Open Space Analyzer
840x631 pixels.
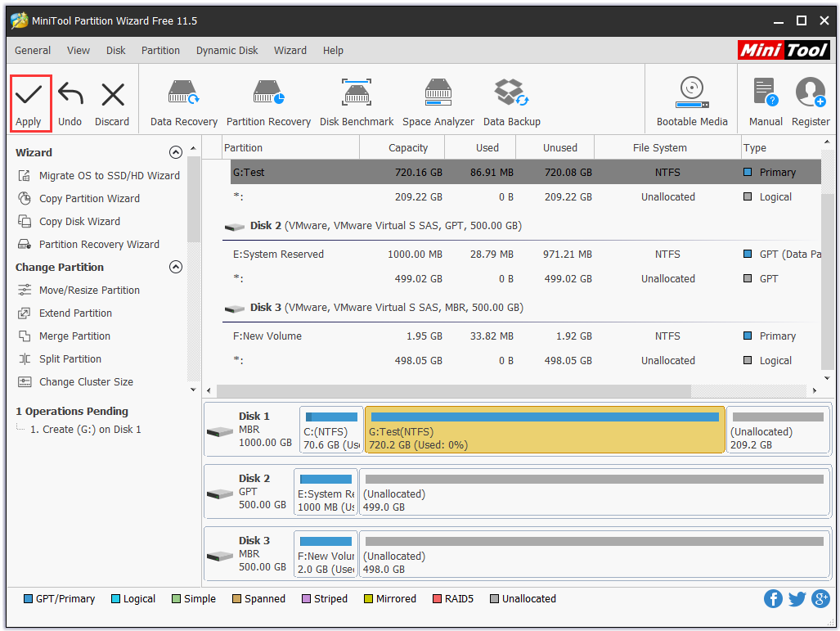(438, 103)
